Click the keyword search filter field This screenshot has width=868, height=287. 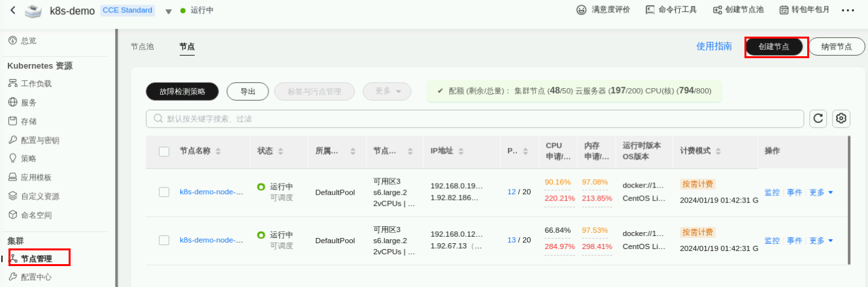click(x=475, y=119)
